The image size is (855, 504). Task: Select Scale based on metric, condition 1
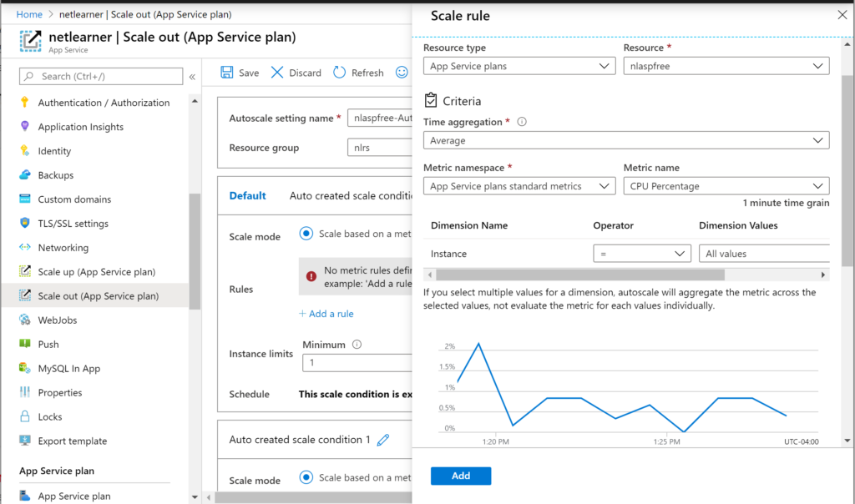pyautogui.click(x=306, y=477)
